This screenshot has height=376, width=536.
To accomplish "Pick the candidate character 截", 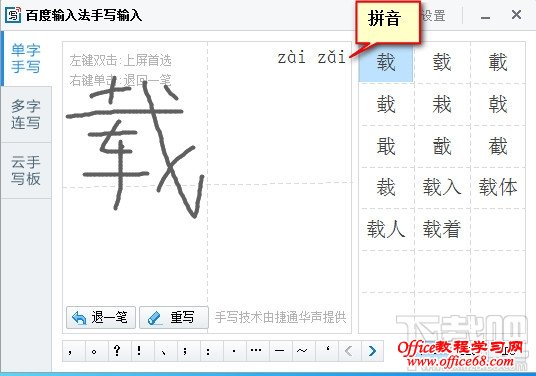I will click(x=498, y=146).
